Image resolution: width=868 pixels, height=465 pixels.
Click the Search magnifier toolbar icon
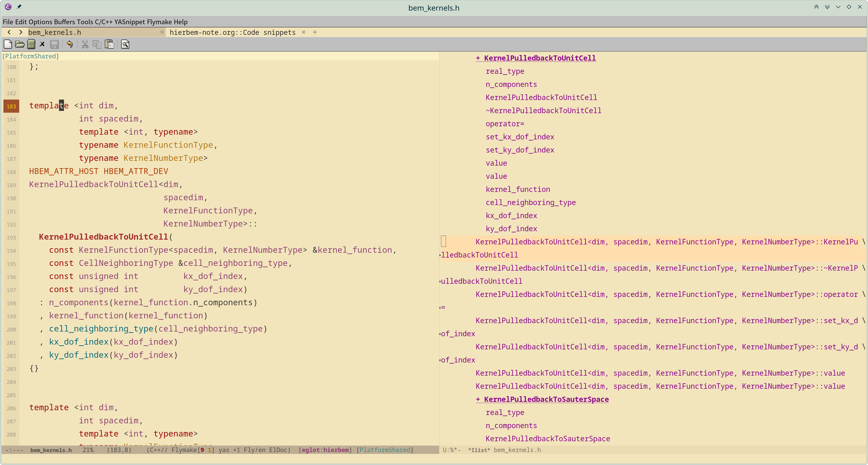[x=125, y=44]
